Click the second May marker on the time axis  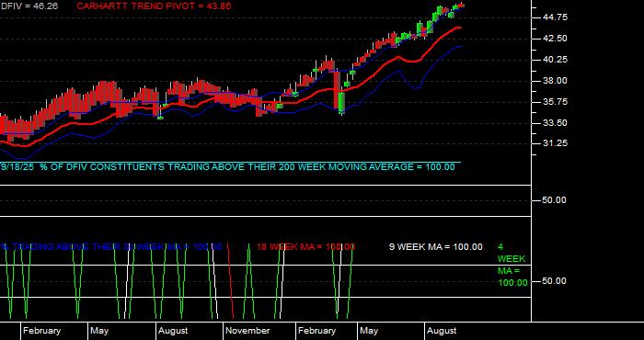[369, 331]
